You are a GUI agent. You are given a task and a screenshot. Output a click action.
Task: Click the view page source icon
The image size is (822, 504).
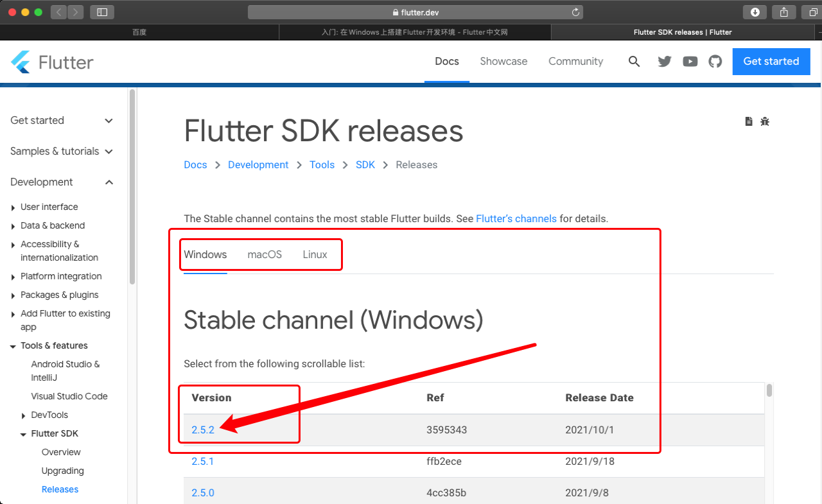point(749,121)
